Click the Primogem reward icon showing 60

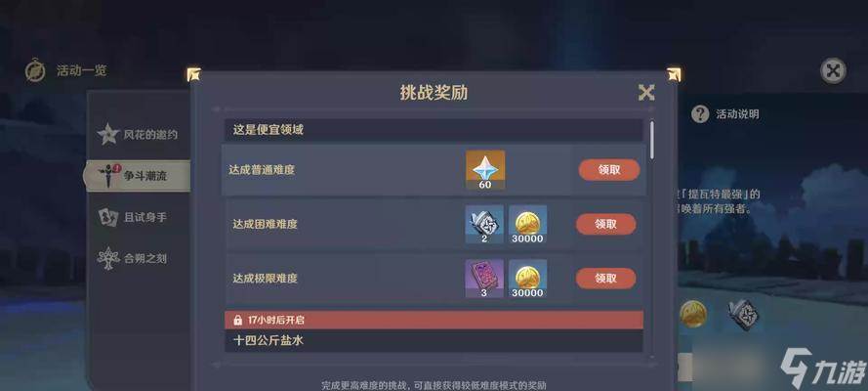click(485, 169)
